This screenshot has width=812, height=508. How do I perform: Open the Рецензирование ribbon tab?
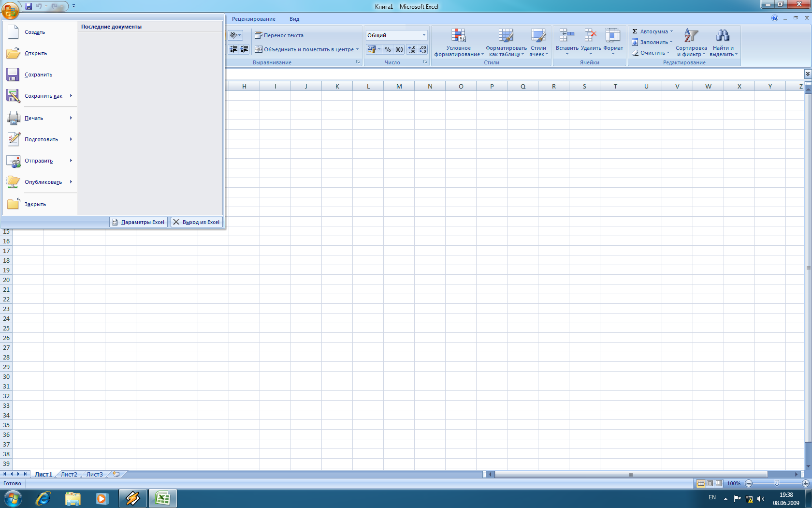254,19
